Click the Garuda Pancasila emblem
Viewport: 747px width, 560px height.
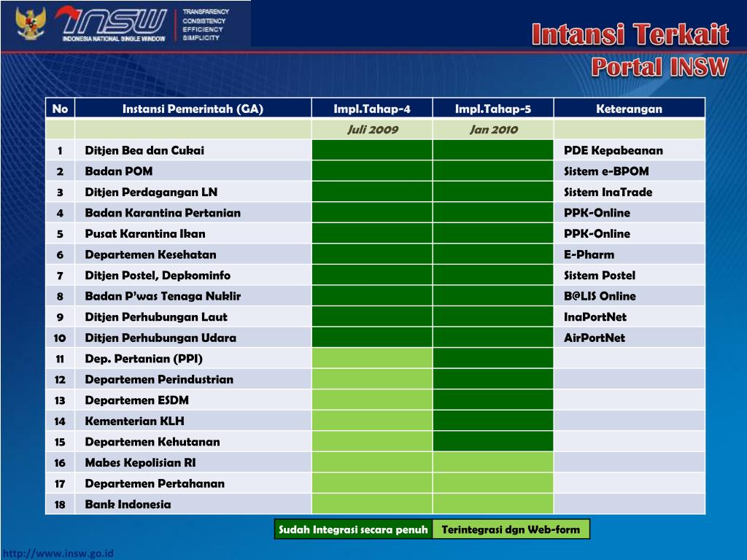[29, 20]
